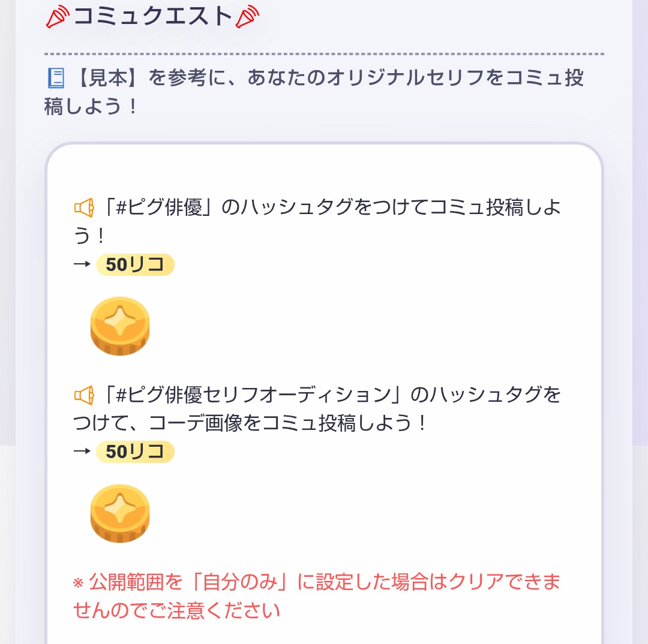Click the ※ mark in the red notice
Viewport: 648px width, 644px height.
[x=78, y=582]
